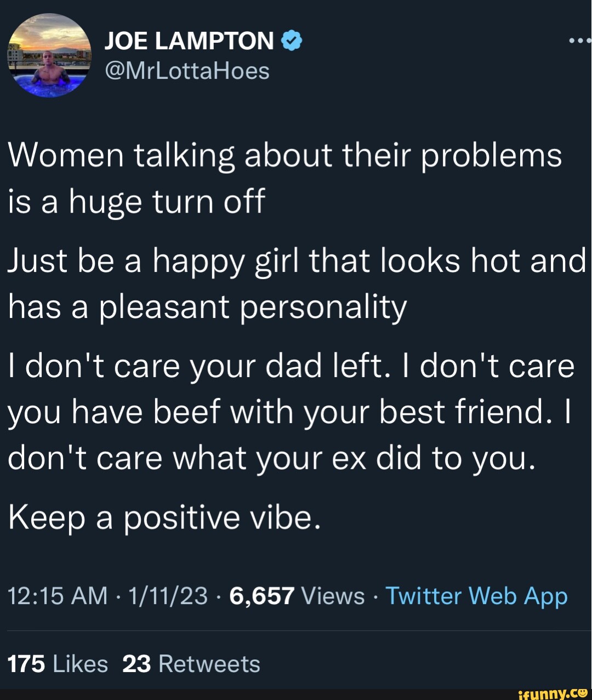Click the 23 Retweets count
The width and height of the screenshot is (592, 700).
(138, 663)
